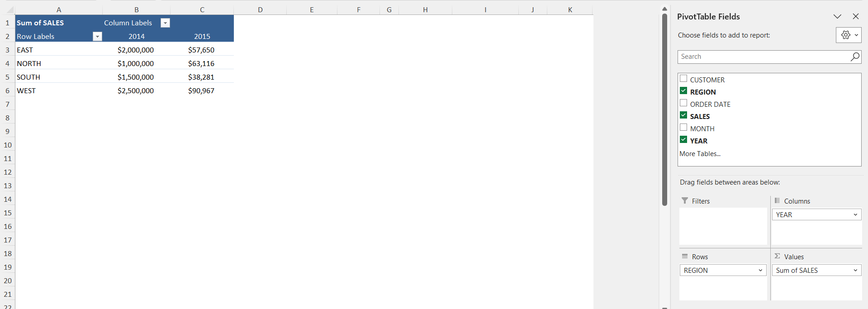Select the CUSTOMER field name in list

pyautogui.click(x=707, y=80)
